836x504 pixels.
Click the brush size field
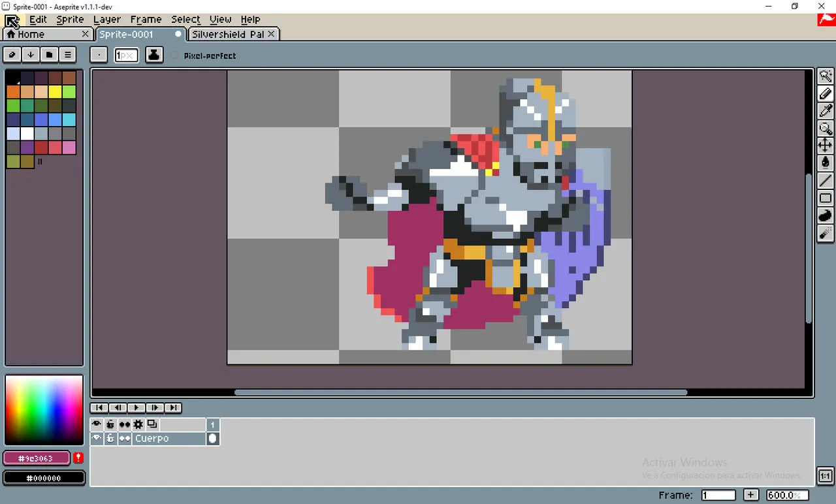click(127, 55)
